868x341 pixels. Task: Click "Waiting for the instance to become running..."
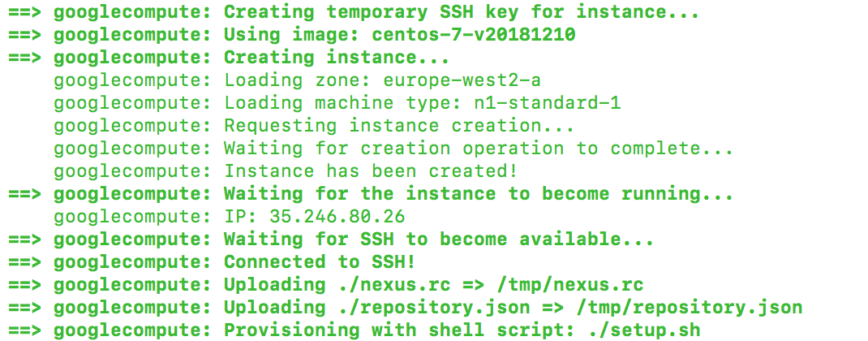tap(479, 194)
